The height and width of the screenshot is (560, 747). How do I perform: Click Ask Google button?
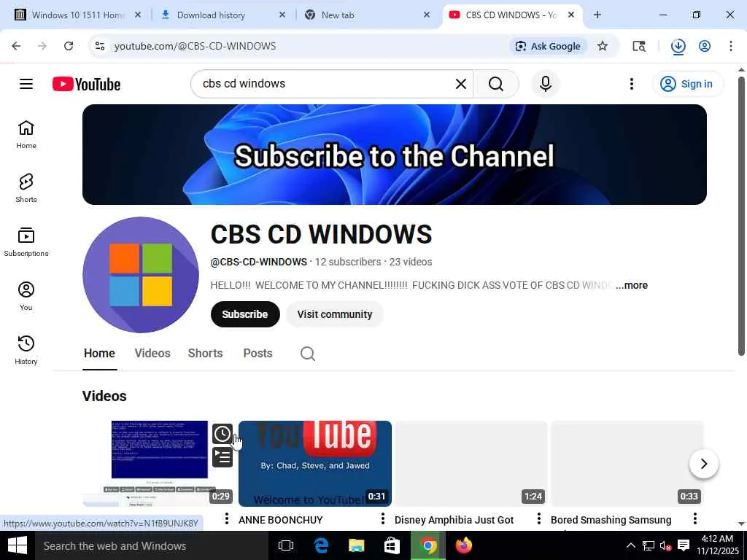click(x=549, y=46)
